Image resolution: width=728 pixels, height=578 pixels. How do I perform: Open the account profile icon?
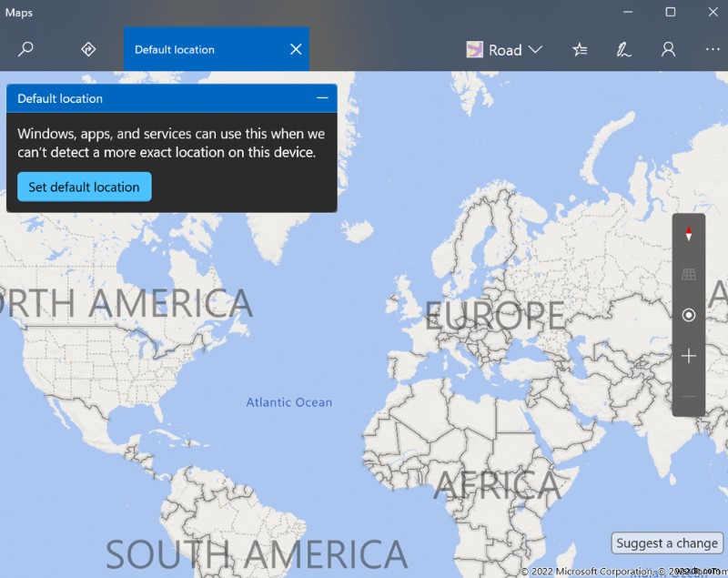click(x=668, y=49)
